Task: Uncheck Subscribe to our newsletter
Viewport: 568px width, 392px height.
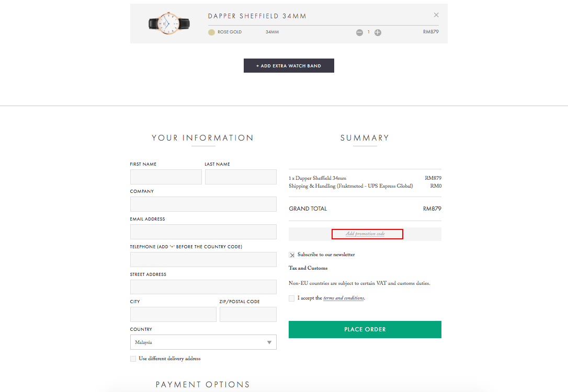Action: [292, 255]
